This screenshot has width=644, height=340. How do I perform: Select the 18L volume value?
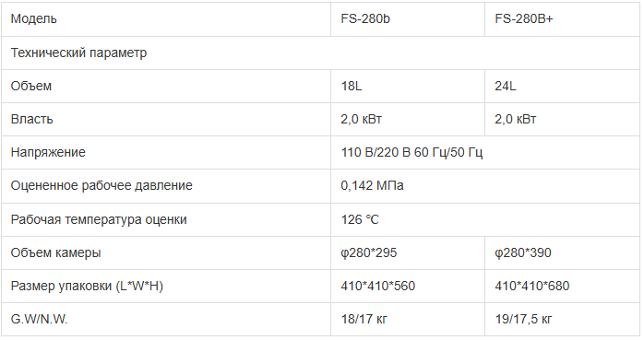point(352,86)
